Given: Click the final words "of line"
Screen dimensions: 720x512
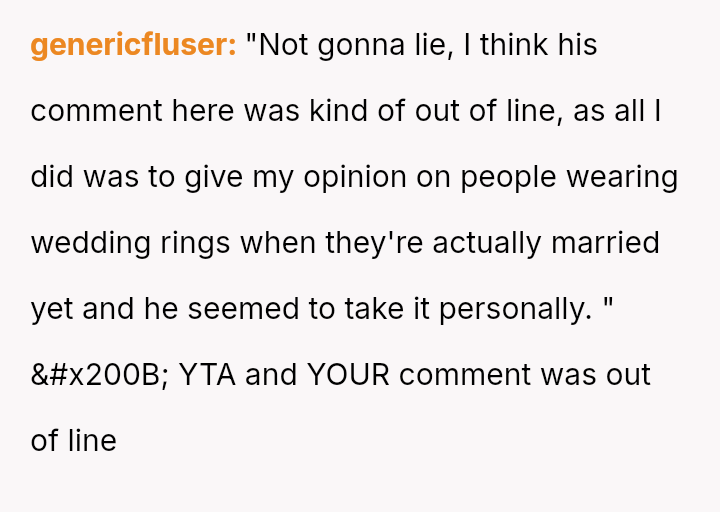Looking at the screenshot, I should pos(73,441).
